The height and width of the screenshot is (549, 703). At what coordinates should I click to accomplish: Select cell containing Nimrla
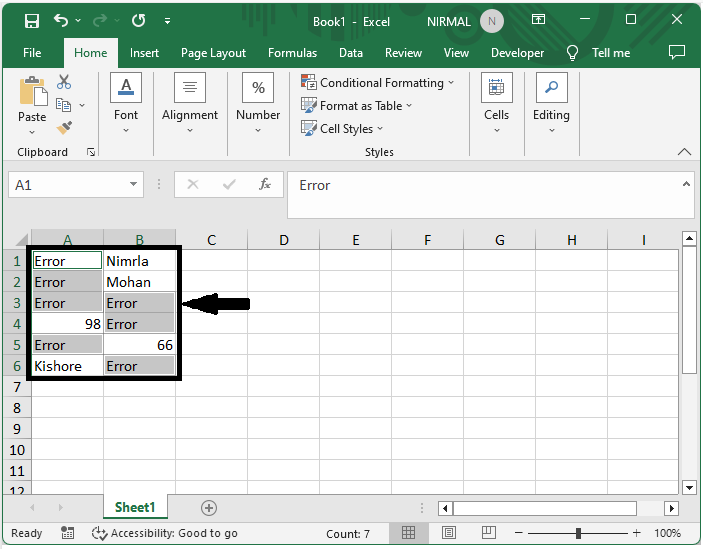pos(139,260)
